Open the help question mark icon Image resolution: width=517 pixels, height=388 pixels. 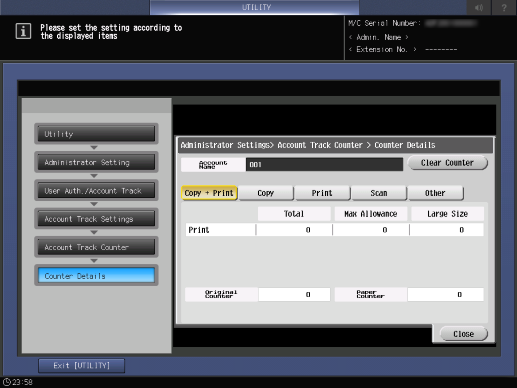point(504,7)
